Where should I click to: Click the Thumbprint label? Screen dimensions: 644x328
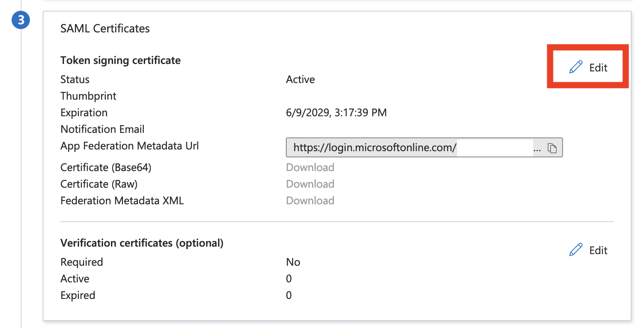point(88,96)
